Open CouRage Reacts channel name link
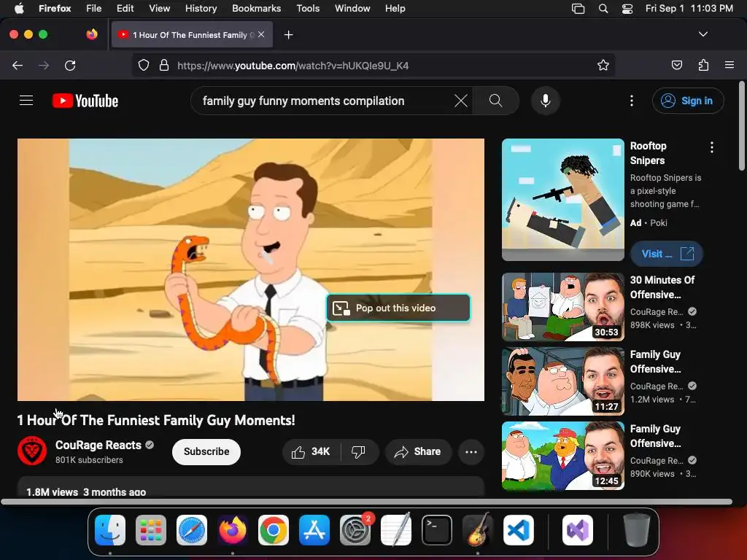Image resolution: width=747 pixels, height=560 pixels. (x=98, y=445)
